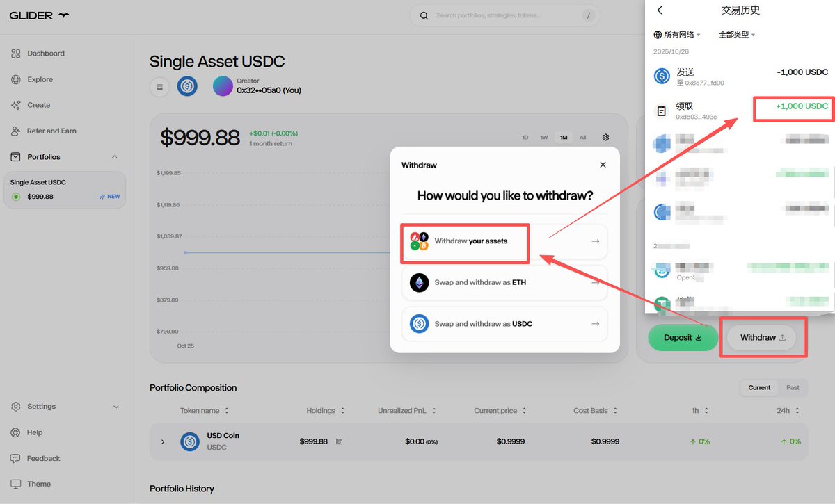Open Refer and Earn page

43,131
